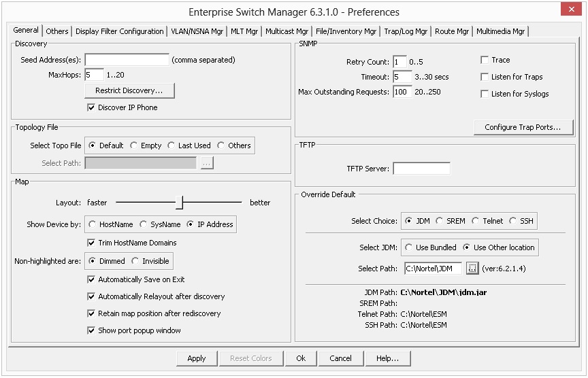
Task: Open Configure Trap Ports dialog
Action: click(x=523, y=127)
